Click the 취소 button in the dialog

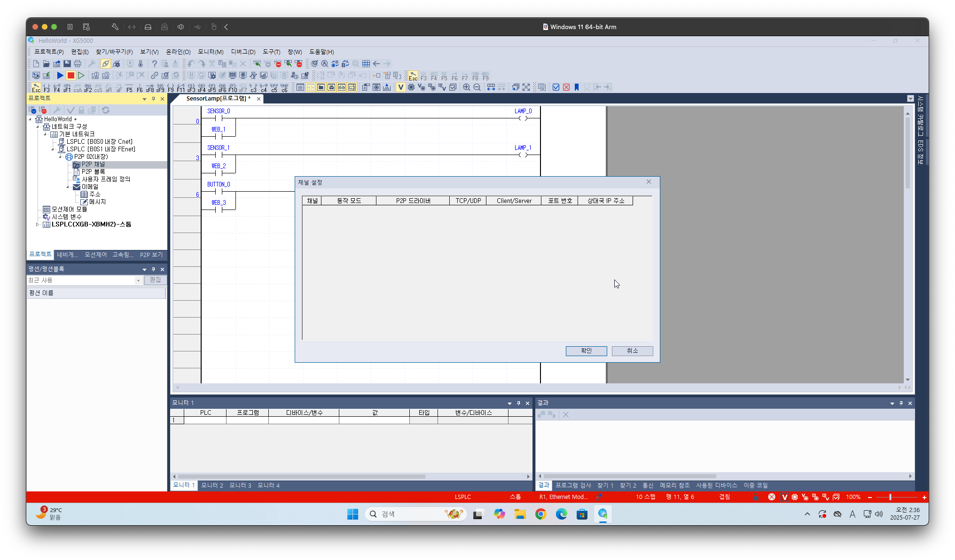632,351
